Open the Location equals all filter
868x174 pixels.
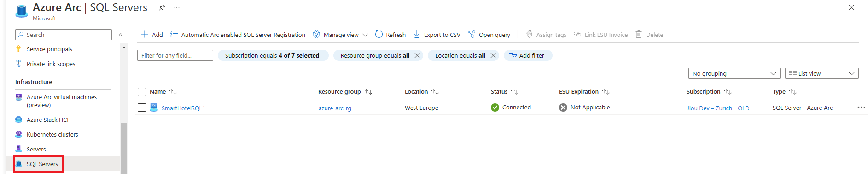460,55
